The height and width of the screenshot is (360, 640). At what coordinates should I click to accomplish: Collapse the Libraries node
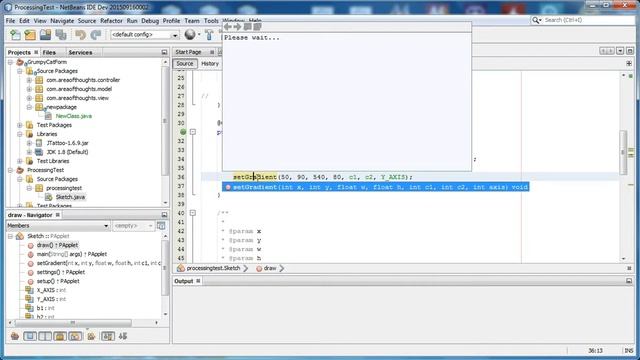point(20,134)
